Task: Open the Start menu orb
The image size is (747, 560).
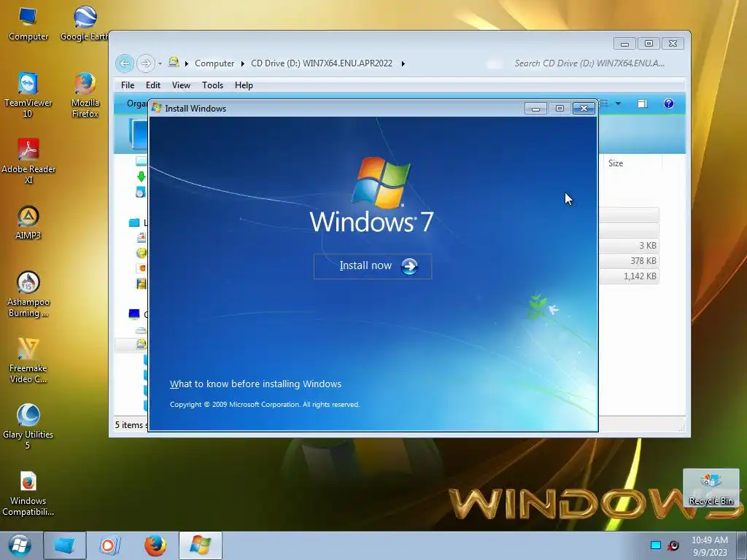Action: [20, 545]
